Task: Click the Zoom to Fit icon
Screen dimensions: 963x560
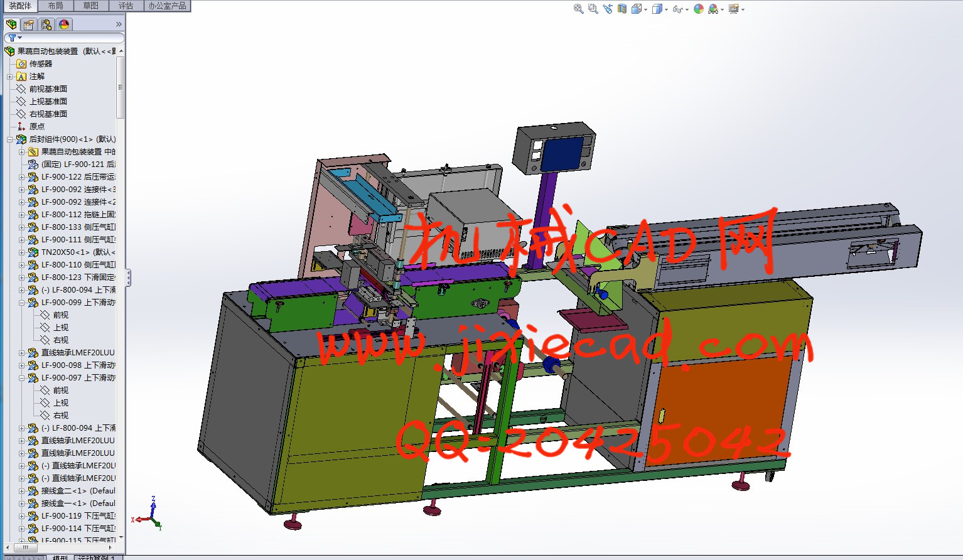Action: 578,9
